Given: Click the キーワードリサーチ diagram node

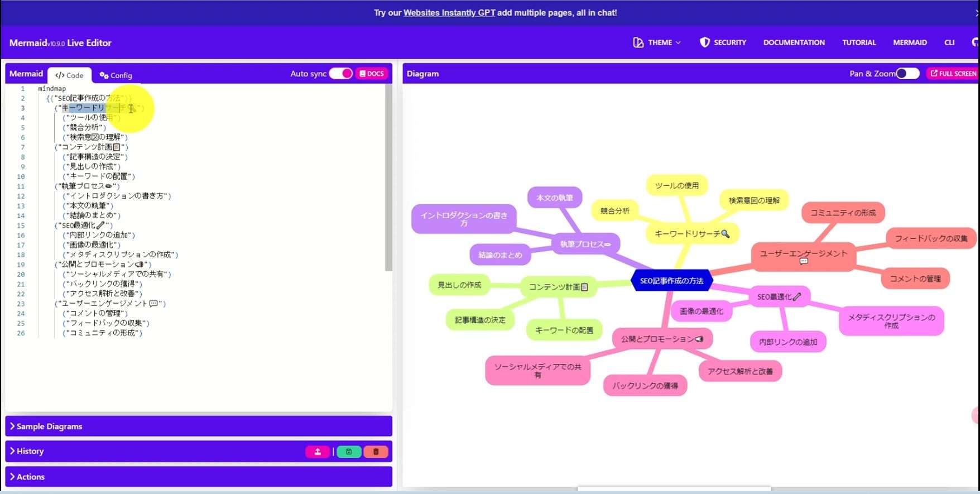Looking at the screenshot, I should [692, 234].
